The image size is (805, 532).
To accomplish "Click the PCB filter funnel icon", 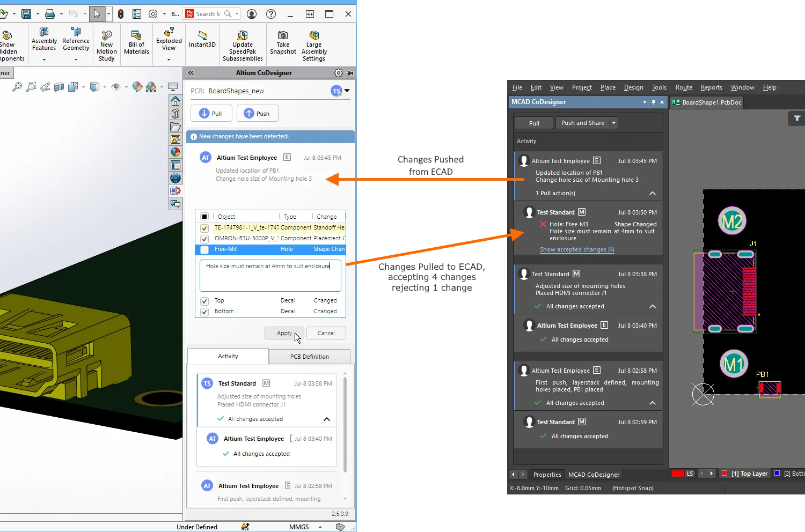I will point(797,119).
